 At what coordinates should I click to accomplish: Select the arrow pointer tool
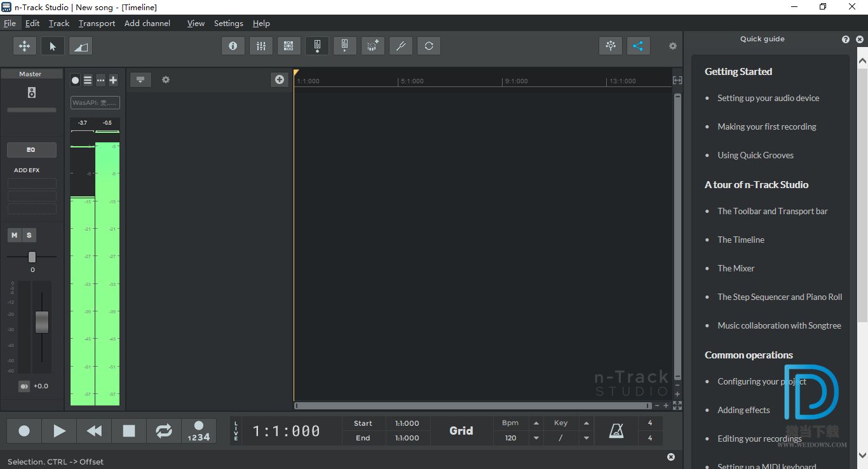pyautogui.click(x=53, y=46)
